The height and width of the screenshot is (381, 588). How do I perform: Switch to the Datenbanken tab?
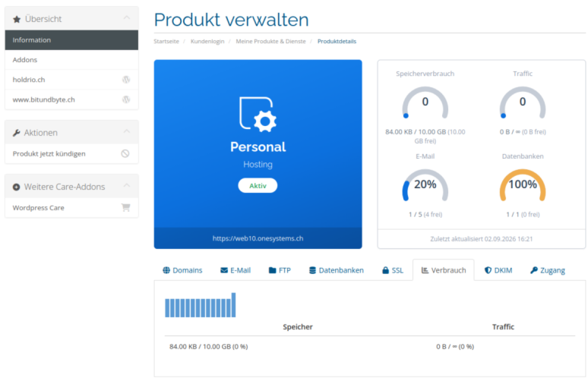coord(337,270)
